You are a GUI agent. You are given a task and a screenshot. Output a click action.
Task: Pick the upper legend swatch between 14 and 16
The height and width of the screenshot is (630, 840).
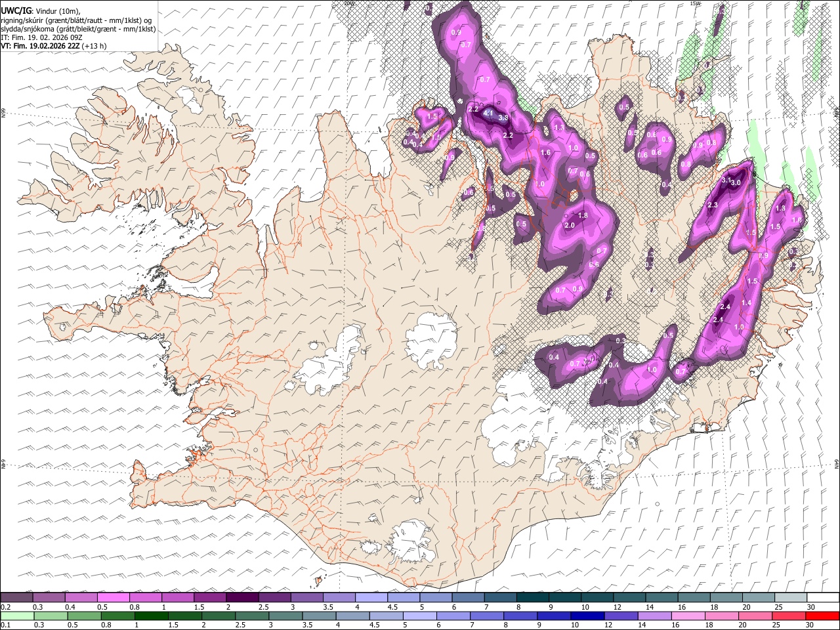[662, 597]
